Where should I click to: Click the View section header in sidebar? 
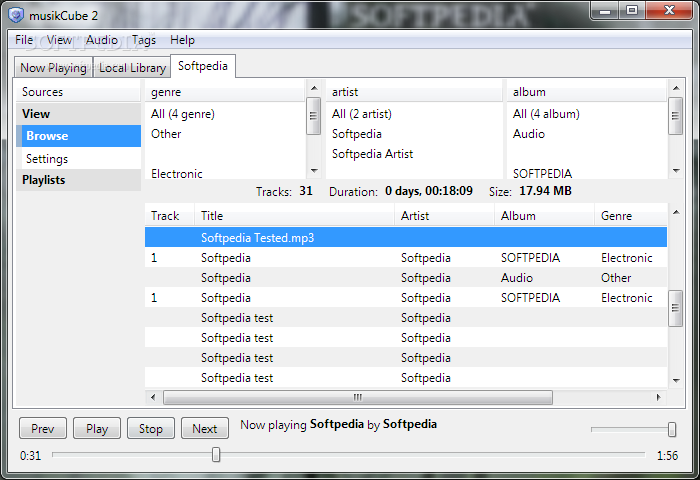click(79, 114)
